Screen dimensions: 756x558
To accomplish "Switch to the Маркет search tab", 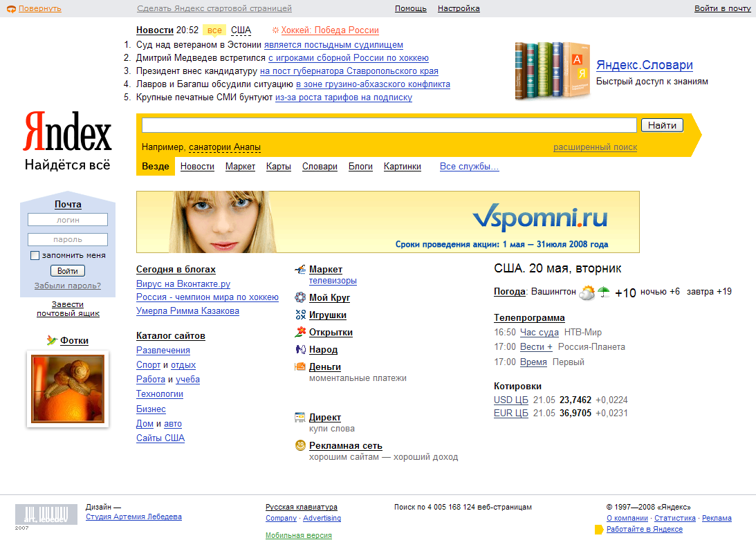I will (x=240, y=166).
